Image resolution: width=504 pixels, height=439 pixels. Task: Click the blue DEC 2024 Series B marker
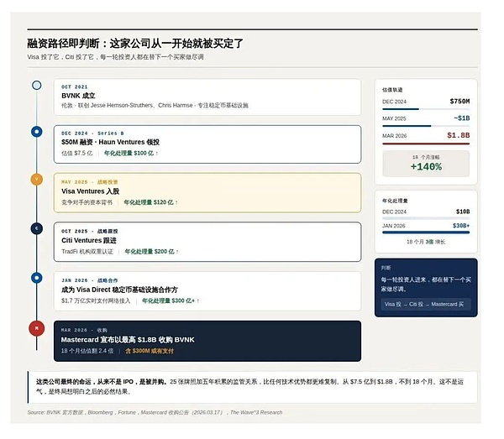point(36,132)
